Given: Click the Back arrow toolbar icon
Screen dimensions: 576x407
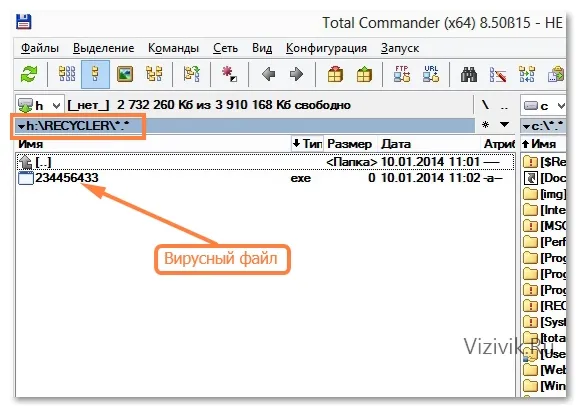Looking at the screenshot, I should tap(269, 75).
